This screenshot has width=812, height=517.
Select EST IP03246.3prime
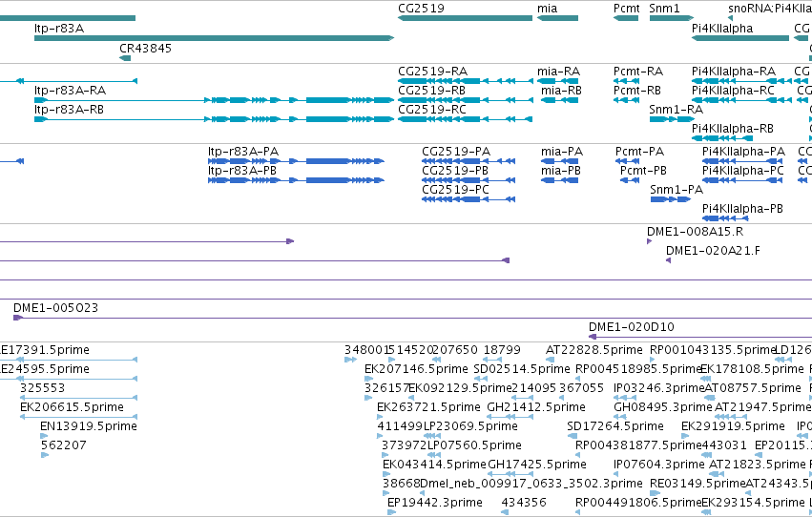(625, 398)
